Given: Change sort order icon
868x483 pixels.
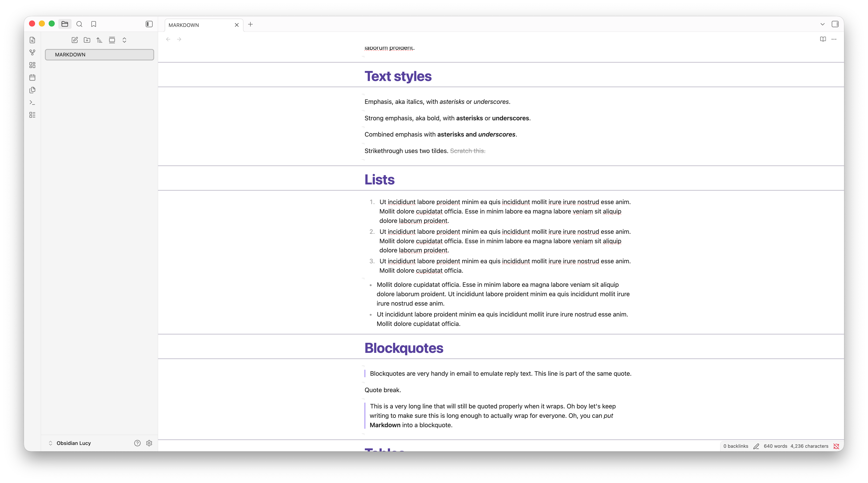Looking at the screenshot, I should [x=99, y=40].
